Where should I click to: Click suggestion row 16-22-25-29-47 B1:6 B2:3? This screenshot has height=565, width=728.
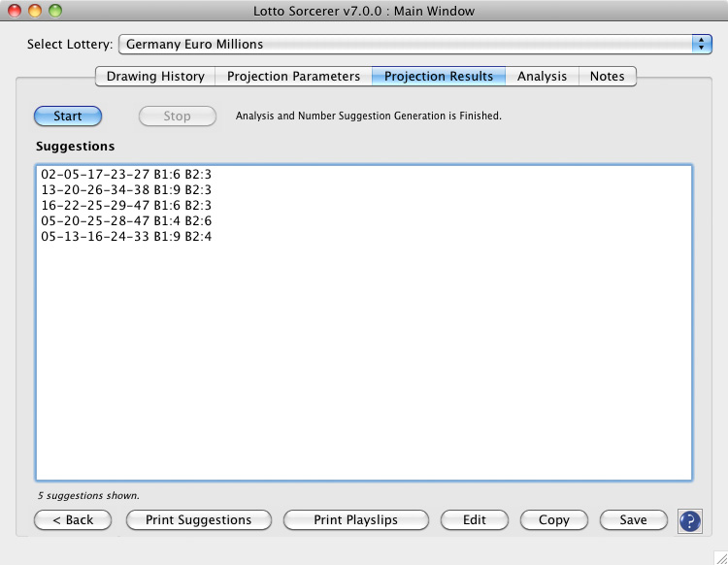point(126,205)
